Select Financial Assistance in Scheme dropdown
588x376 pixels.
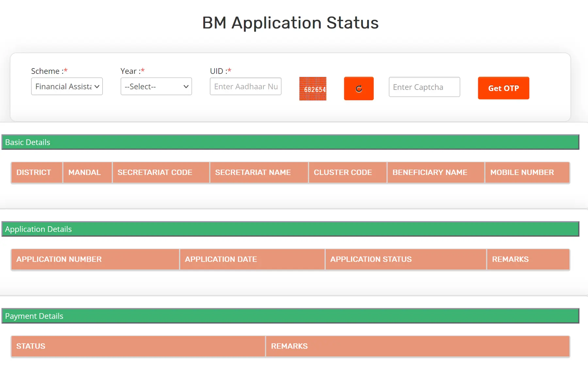[x=67, y=86]
